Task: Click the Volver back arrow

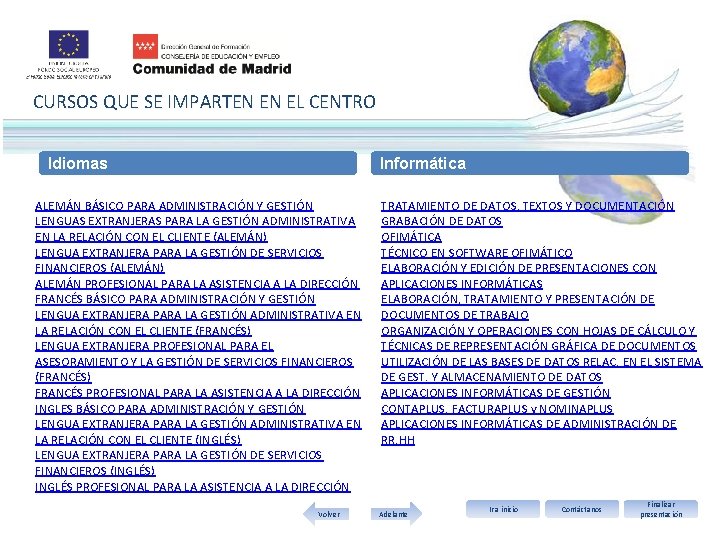Action: [x=326, y=513]
